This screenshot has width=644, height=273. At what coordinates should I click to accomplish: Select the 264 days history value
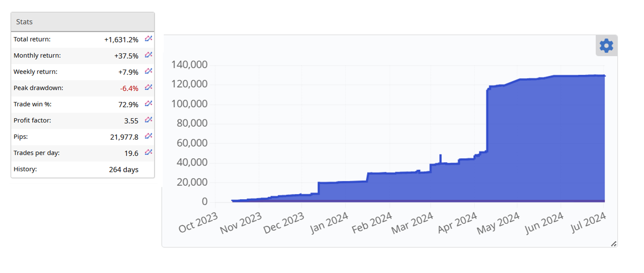[124, 170]
